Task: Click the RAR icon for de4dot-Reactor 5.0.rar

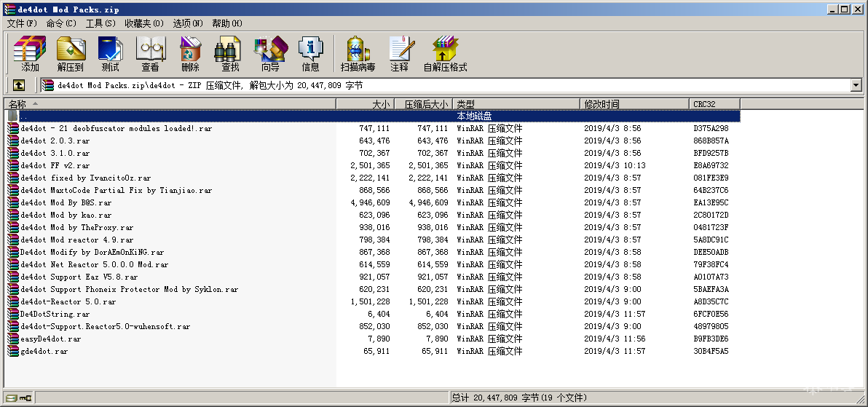Action: tap(12, 301)
